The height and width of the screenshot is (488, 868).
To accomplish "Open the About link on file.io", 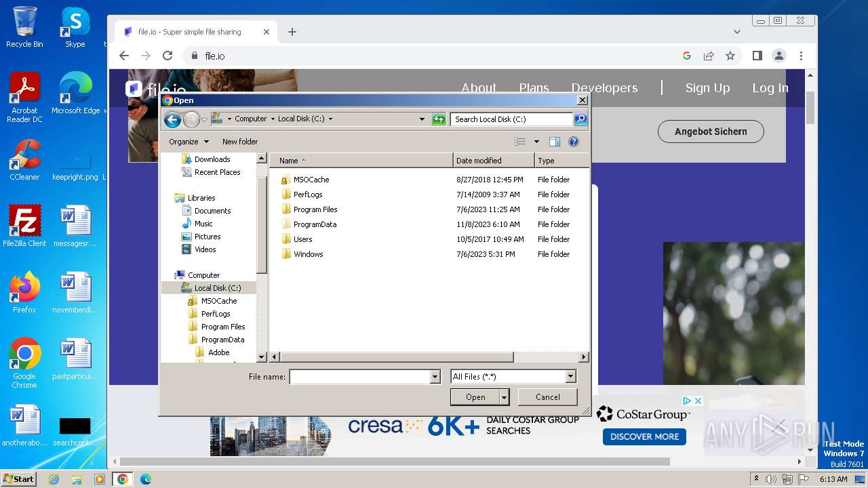I will click(479, 88).
